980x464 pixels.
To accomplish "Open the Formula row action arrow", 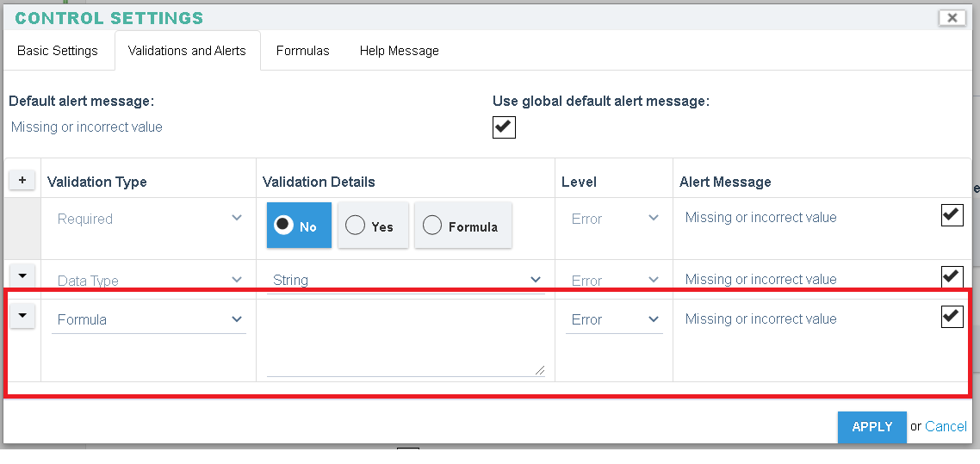I will (x=22, y=316).
